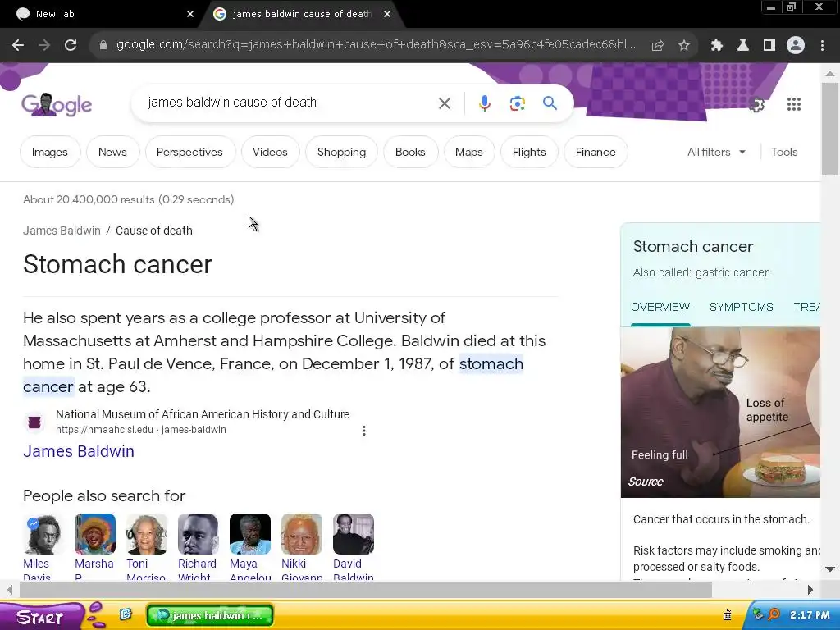Select the OVERVIEW tab in stomach cancer panel

(660, 307)
